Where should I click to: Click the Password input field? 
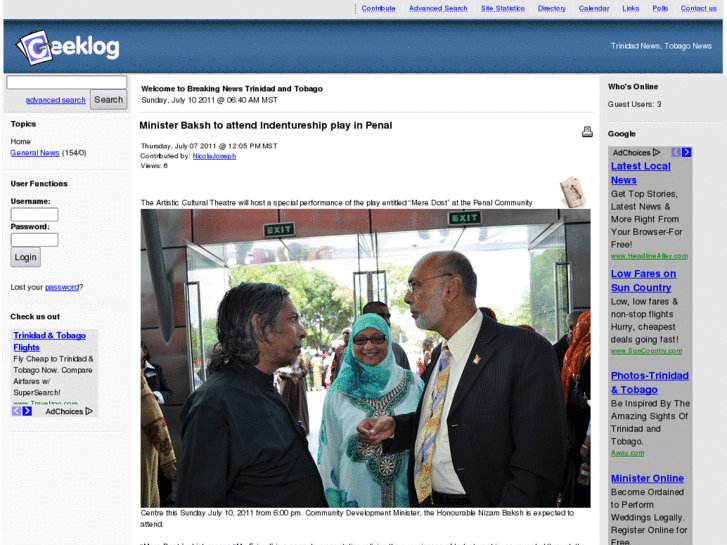click(34, 240)
